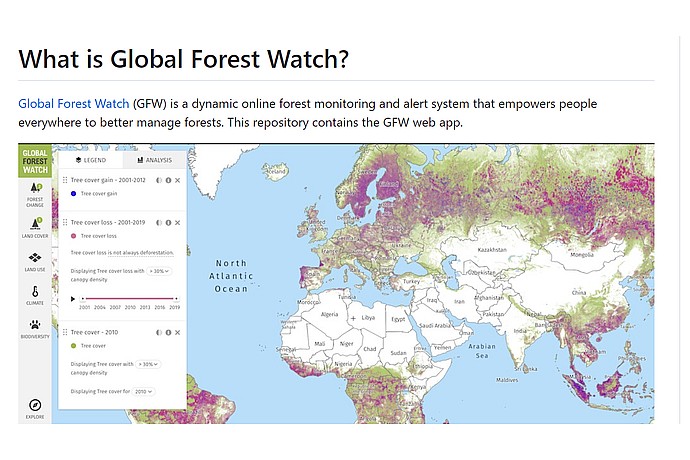Viewport: 690px width, 460px height.
Task: Click the Chad label on map
Action: pos(370,349)
